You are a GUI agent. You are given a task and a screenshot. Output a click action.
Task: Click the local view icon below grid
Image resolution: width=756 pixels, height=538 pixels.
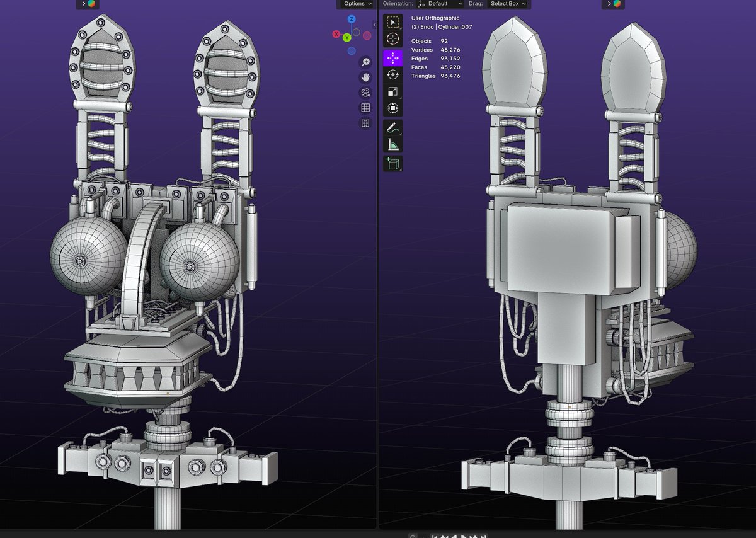click(x=365, y=123)
